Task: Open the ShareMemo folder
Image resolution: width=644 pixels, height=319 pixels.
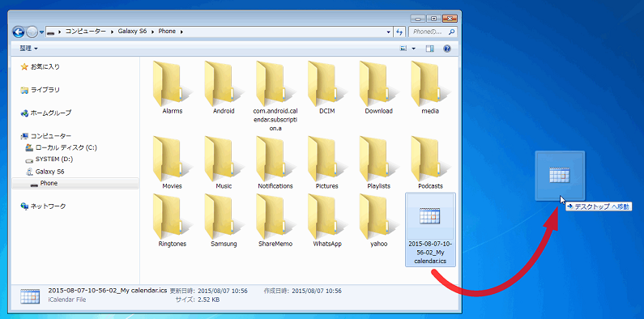Action: [275, 221]
